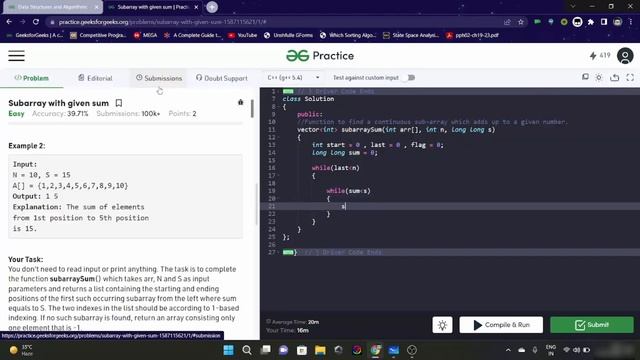This screenshot has height=360, width=640.
Task: Open the Competitive Programming bookmark
Action: pyautogui.click(x=98, y=35)
